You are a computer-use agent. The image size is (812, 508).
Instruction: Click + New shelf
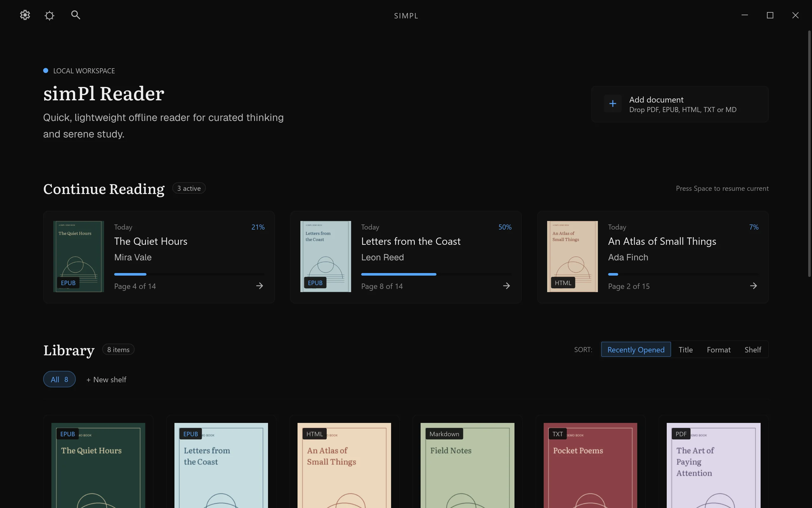point(106,379)
